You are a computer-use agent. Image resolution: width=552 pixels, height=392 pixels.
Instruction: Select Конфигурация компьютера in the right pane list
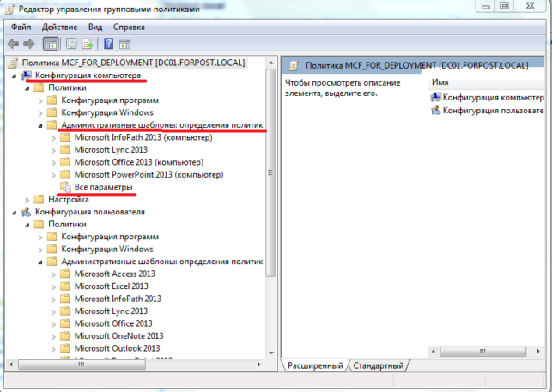point(493,98)
